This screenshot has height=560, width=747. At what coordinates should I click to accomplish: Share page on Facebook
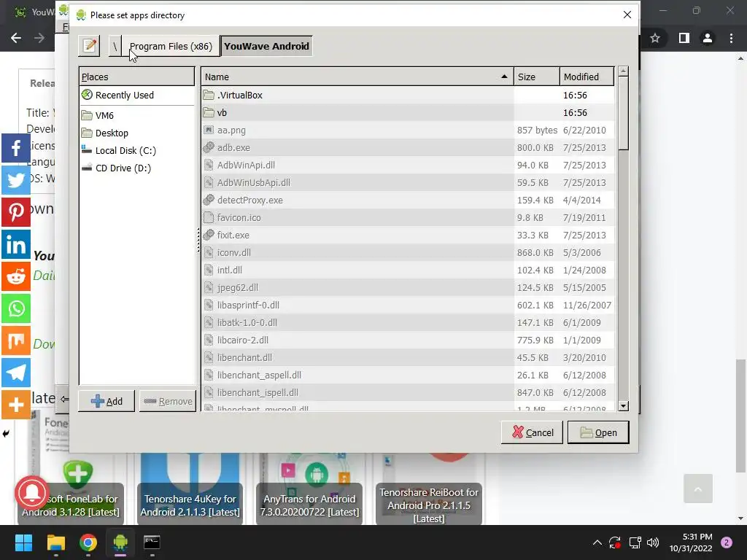tap(16, 148)
